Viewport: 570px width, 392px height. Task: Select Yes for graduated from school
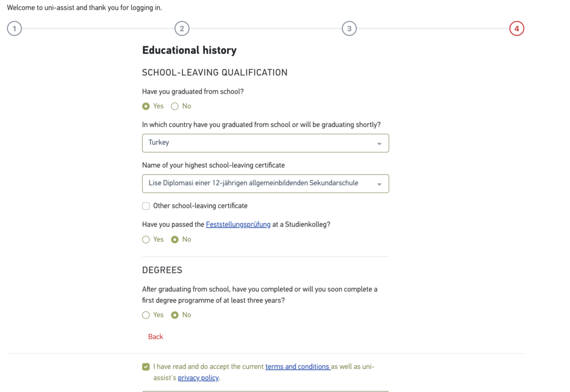pyautogui.click(x=146, y=106)
